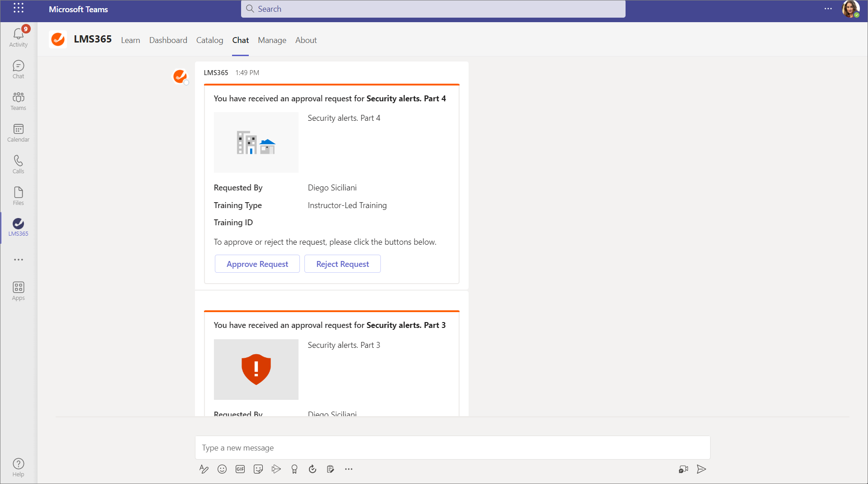Open Settings and more menu in header
Viewport: 868px width, 484px height.
[x=828, y=9]
